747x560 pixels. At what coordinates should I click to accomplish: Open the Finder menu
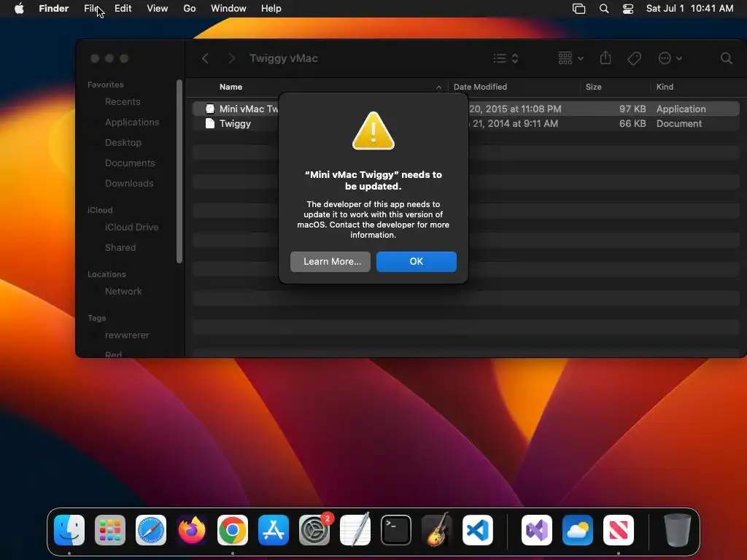coord(54,9)
